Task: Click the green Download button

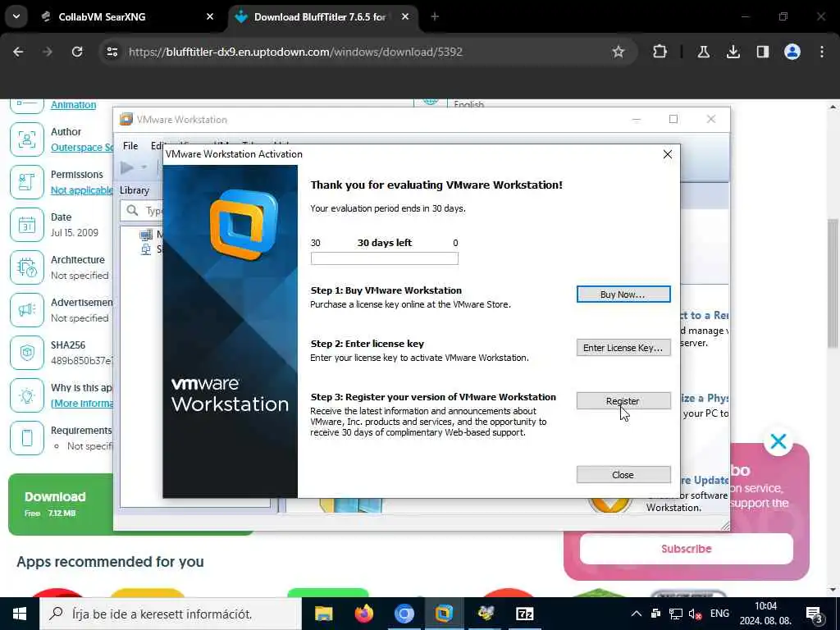Action: coord(61,504)
